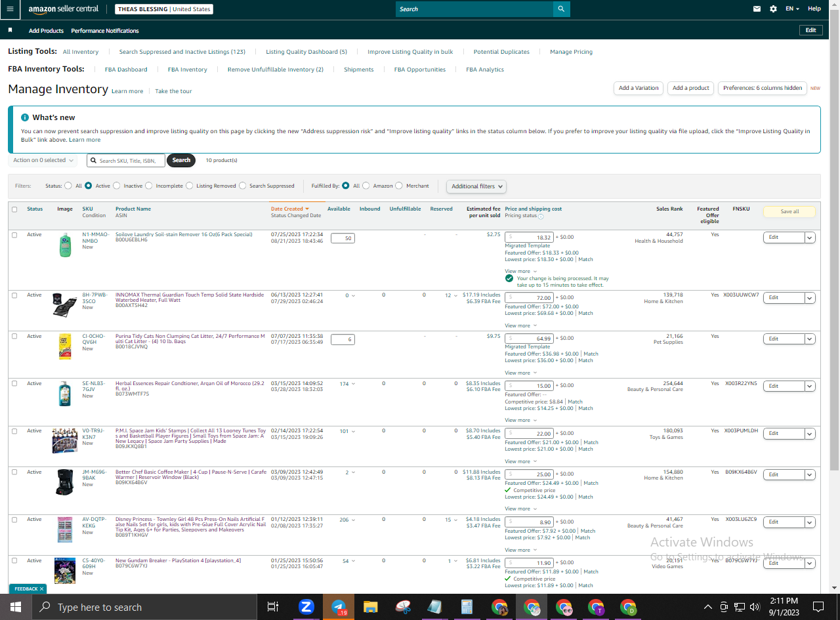The image size is (840, 620).
Task: Open the Help link in header
Action: [814, 9]
